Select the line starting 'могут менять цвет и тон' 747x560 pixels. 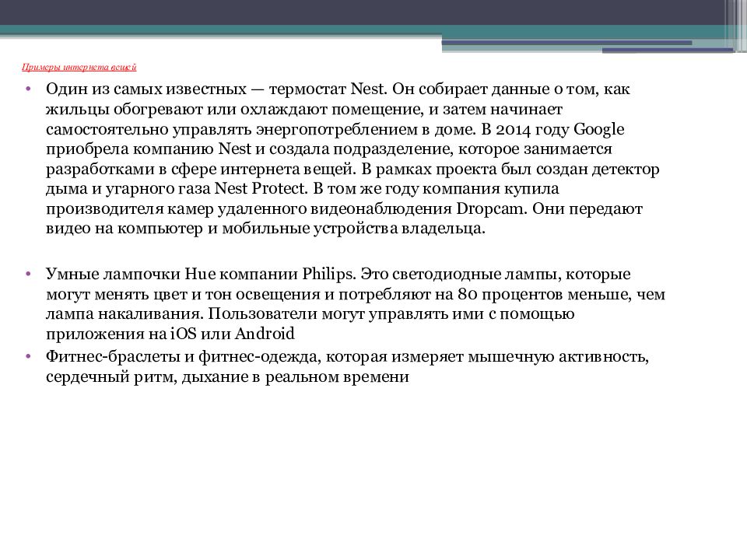[x=356, y=294]
